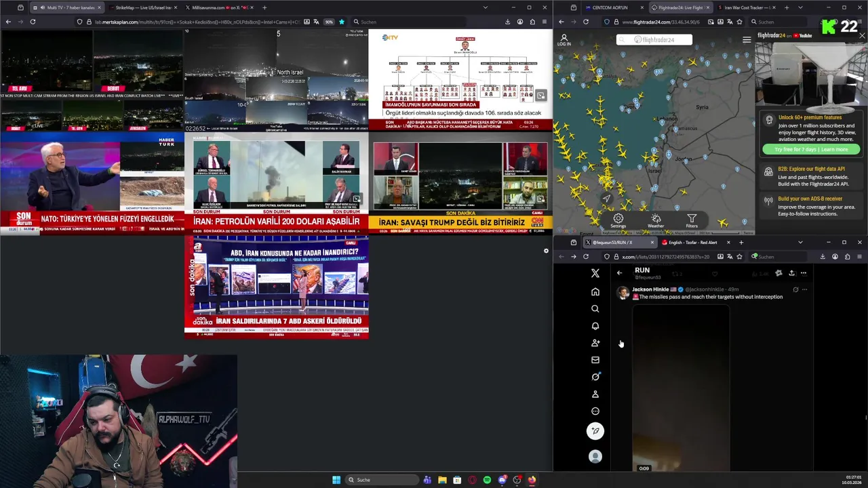Close the Flightradar24 YouTube side panel
Viewport: 868px width, 488px height.
click(862, 35)
